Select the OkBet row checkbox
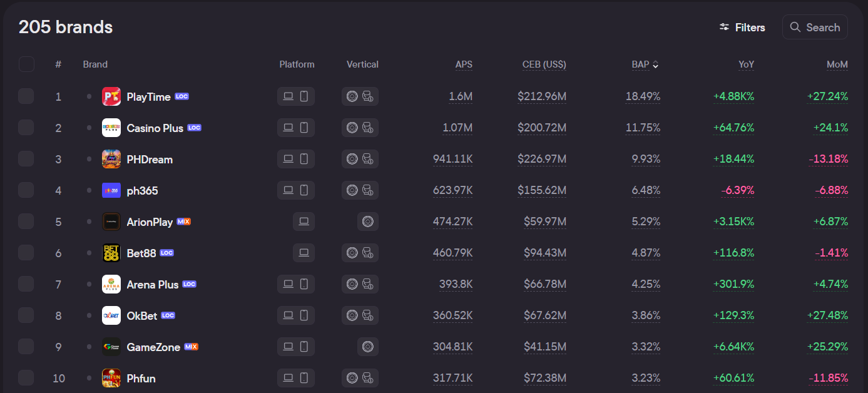Screen dimensions: 868x393 (x=26, y=315)
